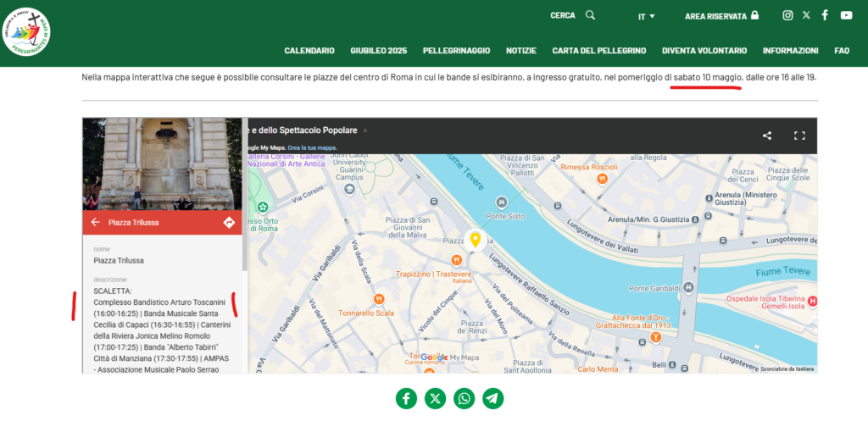Click Alla Fonte d'Oro Grattachecca marker
This screenshot has height=421, width=868.
coord(655,337)
